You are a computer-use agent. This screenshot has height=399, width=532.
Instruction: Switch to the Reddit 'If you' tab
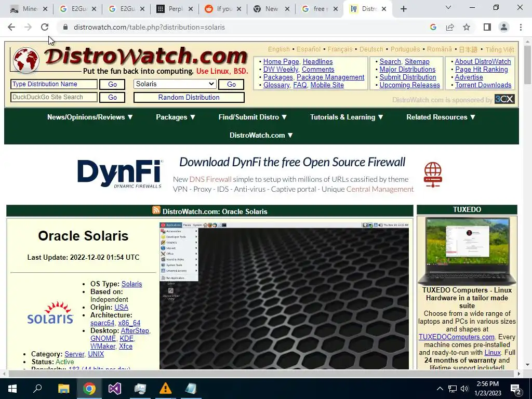[223, 9]
